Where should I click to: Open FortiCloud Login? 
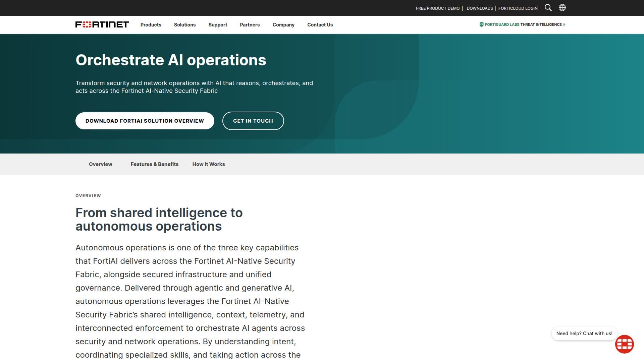coord(518,8)
